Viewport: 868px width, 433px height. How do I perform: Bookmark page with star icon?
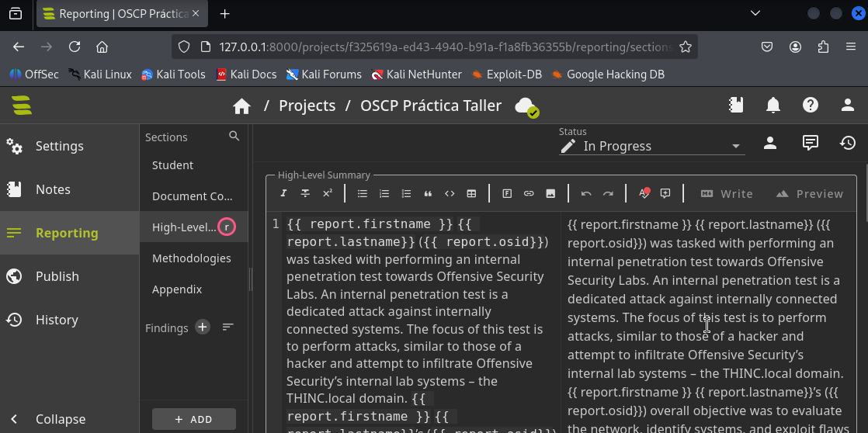686,47
